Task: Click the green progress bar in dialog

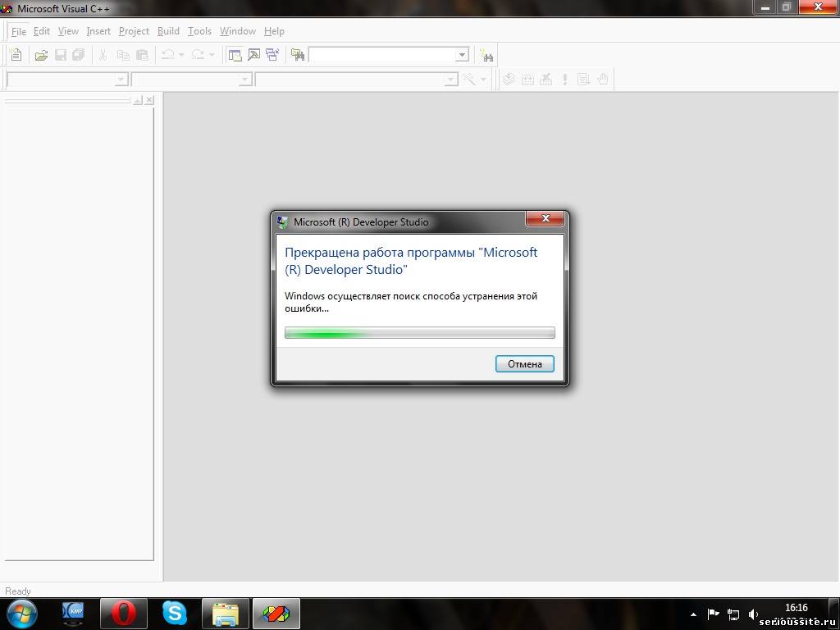Action: (419, 333)
